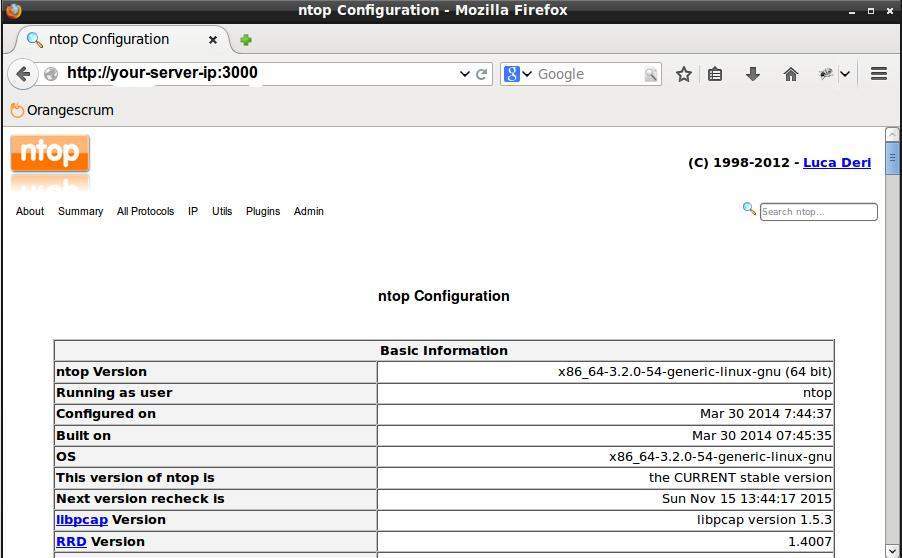Image resolution: width=902 pixels, height=558 pixels.
Task: Select the 'Running as user' row label
Action: 114,393
